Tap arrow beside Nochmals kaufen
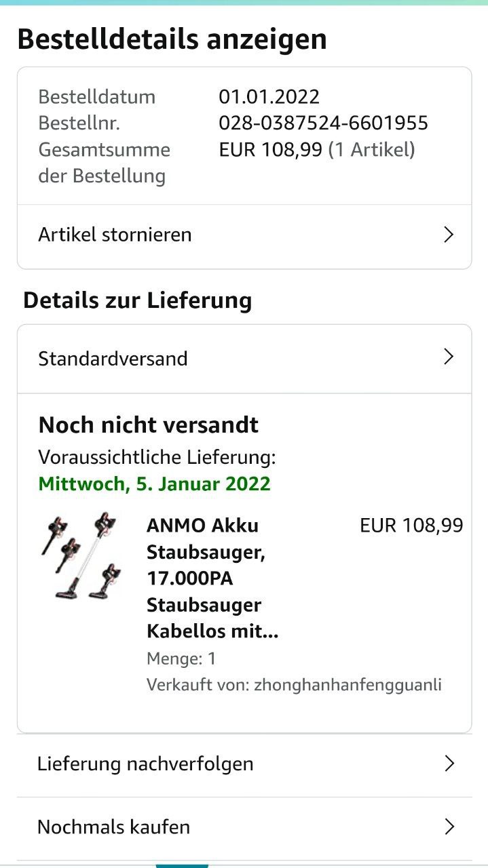488x868 pixels. point(448,827)
